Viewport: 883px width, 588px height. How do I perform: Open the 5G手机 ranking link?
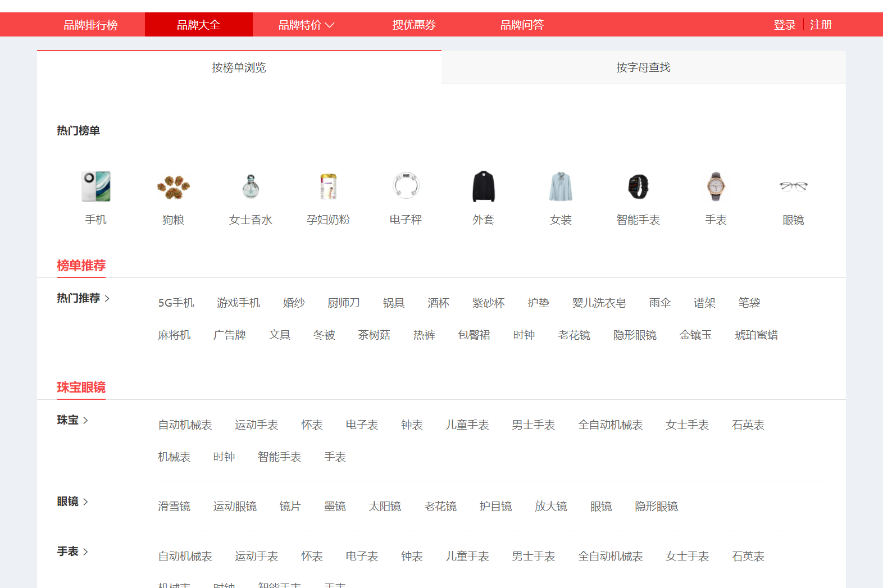click(x=176, y=303)
